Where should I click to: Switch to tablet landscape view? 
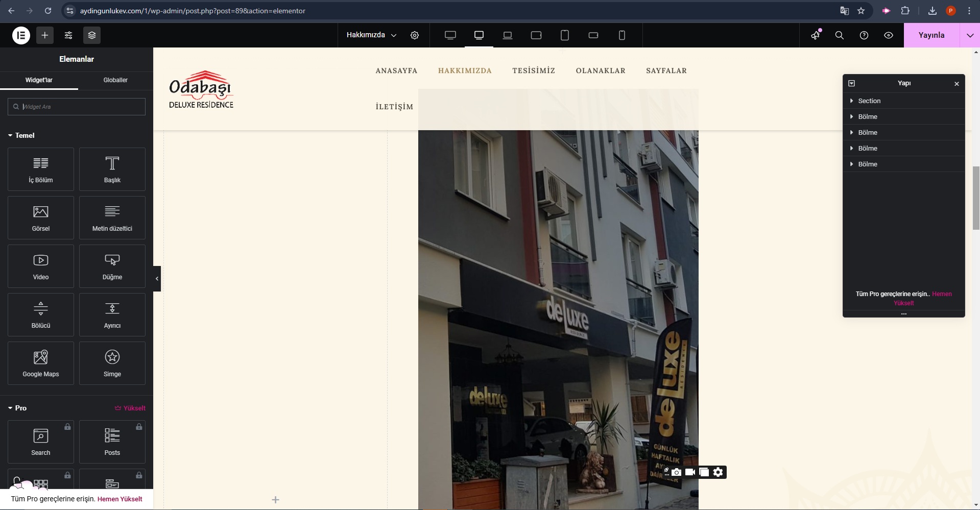pos(536,35)
